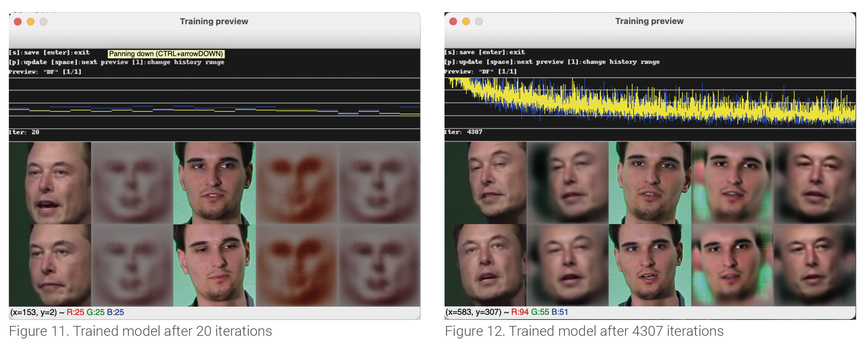Select top-row fourth-column green-speckled destination reconstruction, right window
Image resolution: width=868 pixels, height=347 pixels.
pyautogui.click(x=732, y=183)
